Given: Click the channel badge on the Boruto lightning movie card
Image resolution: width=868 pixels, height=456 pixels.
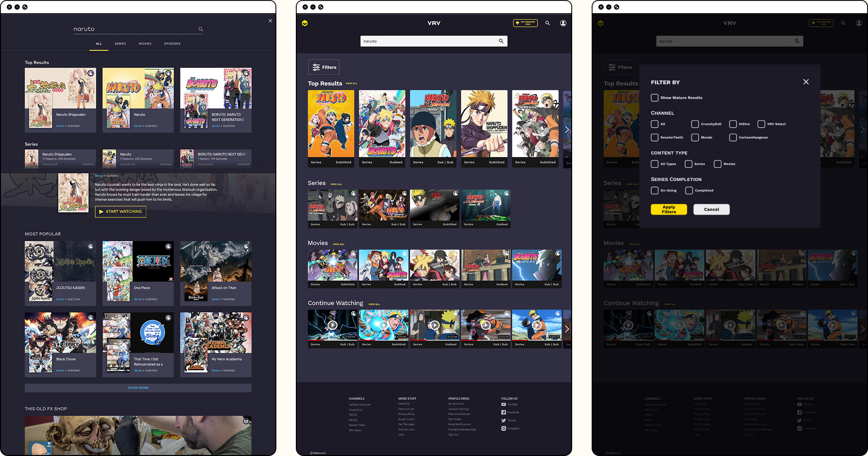Looking at the screenshot, I should tap(558, 254).
